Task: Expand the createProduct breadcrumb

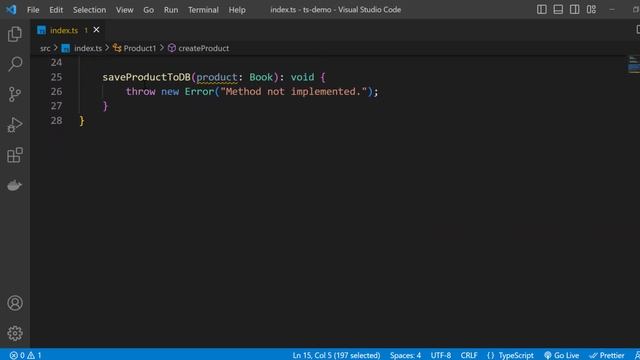Action: [204, 48]
